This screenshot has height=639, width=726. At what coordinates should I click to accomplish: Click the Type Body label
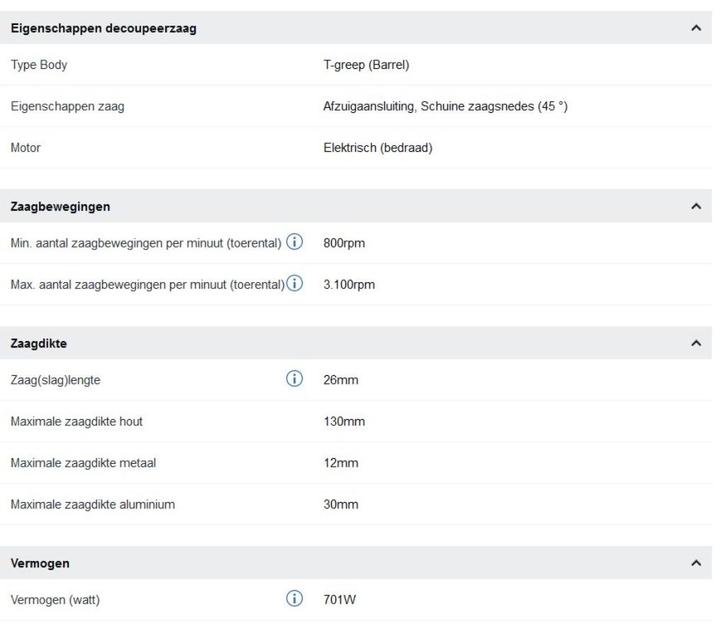(39, 65)
